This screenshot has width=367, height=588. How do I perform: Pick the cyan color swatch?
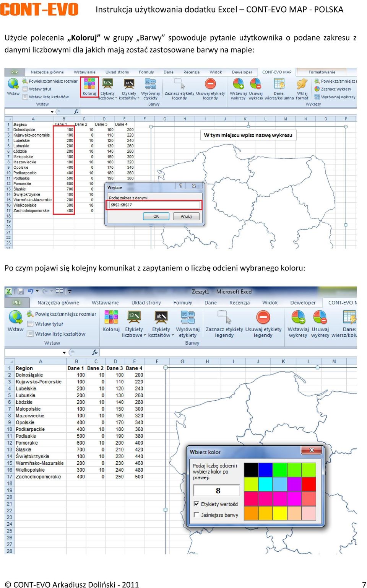click(265, 484)
